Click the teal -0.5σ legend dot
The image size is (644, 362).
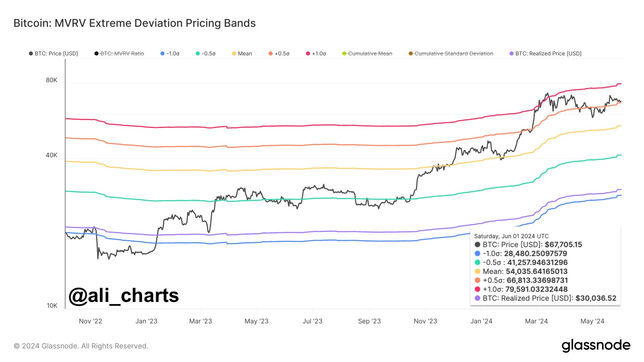click(x=197, y=54)
